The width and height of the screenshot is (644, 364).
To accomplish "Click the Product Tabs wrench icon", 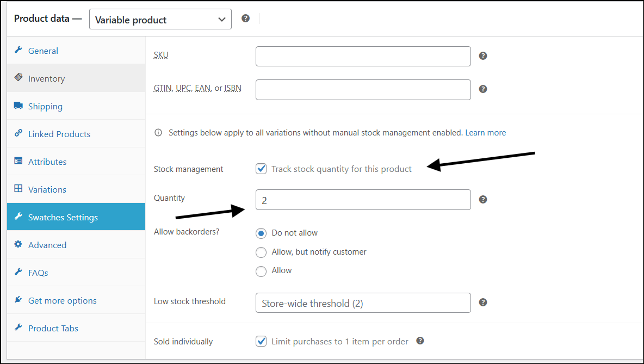I will [x=18, y=327].
